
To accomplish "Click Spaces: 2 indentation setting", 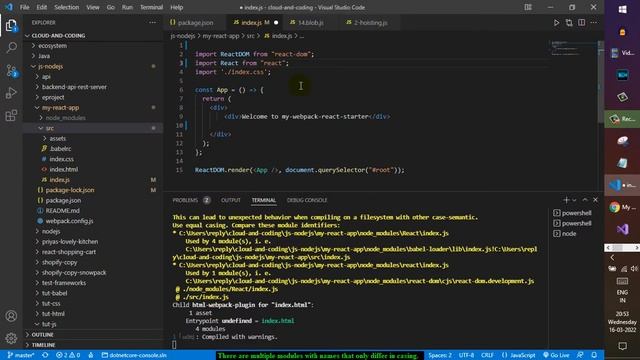I will click(x=440, y=355).
